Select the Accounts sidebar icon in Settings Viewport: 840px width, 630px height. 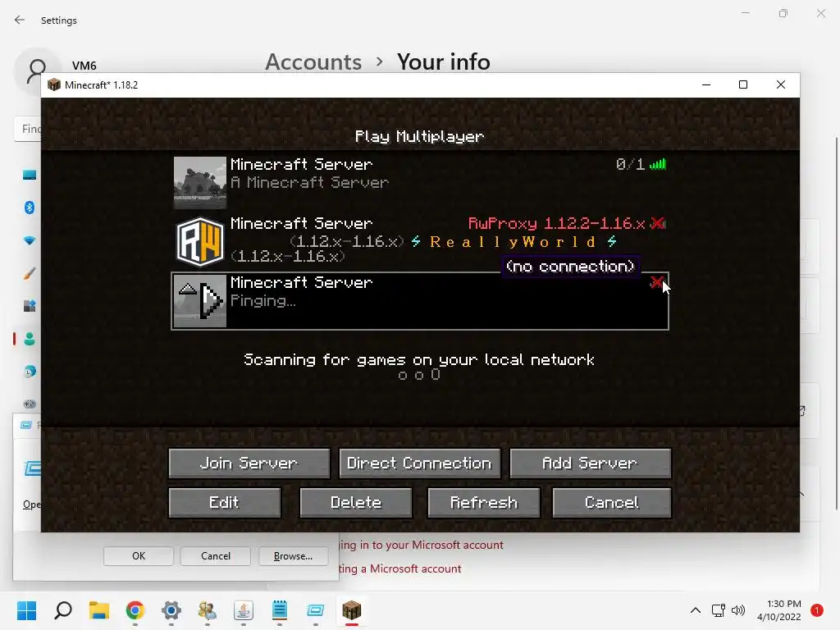pyautogui.click(x=30, y=339)
